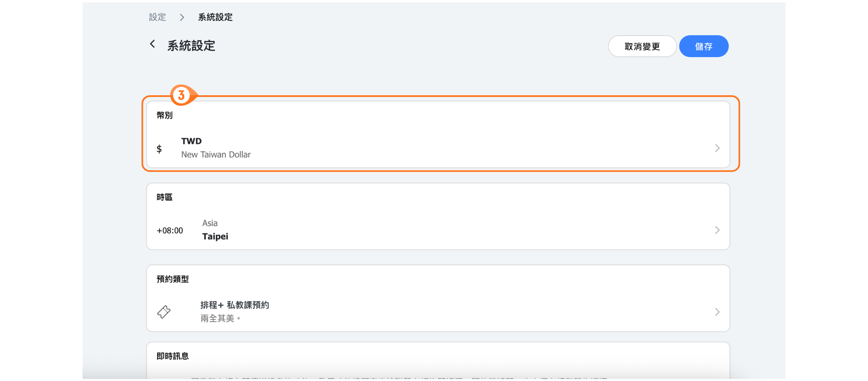
Task: Click the dollar sign currency icon
Action: click(159, 149)
